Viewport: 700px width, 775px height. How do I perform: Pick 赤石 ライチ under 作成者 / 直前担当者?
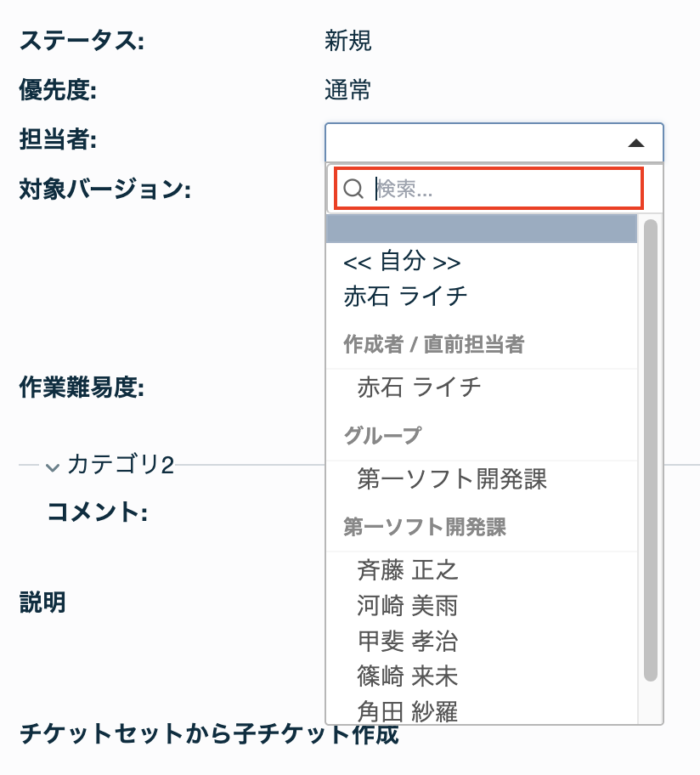[x=419, y=387]
